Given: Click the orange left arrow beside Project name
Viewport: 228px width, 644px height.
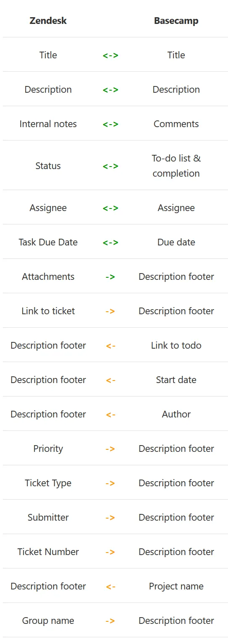Looking at the screenshot, I should (x=110, y=586).
